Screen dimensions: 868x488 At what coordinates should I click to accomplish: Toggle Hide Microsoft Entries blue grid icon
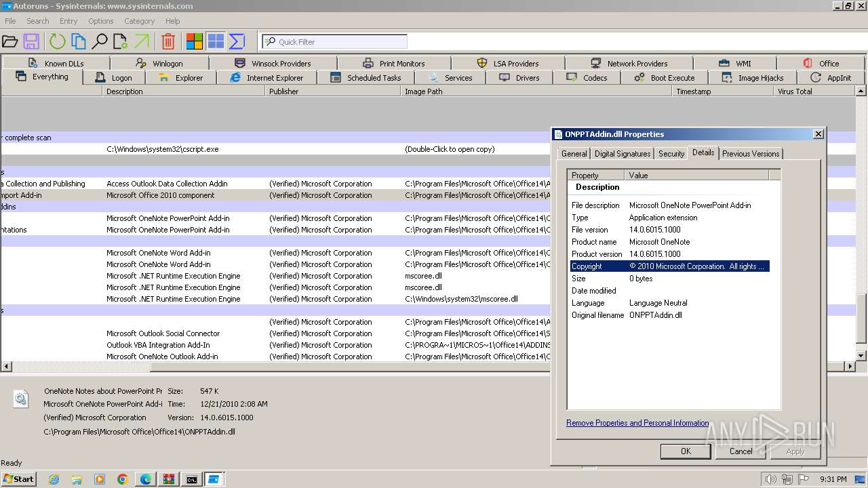point(216,42)
